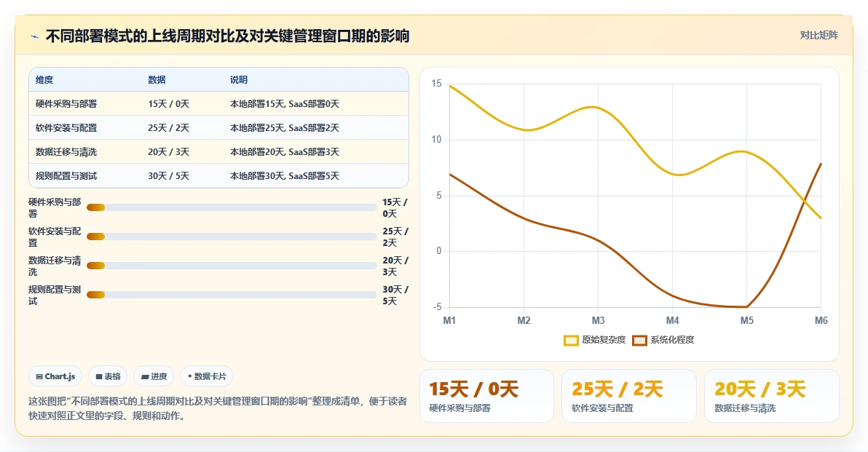This screenshot has width=868, height=452.
Task: Click description 本地部署30天, SaaS部署5天
Action: pyautogui.click(x=285, y=176)
